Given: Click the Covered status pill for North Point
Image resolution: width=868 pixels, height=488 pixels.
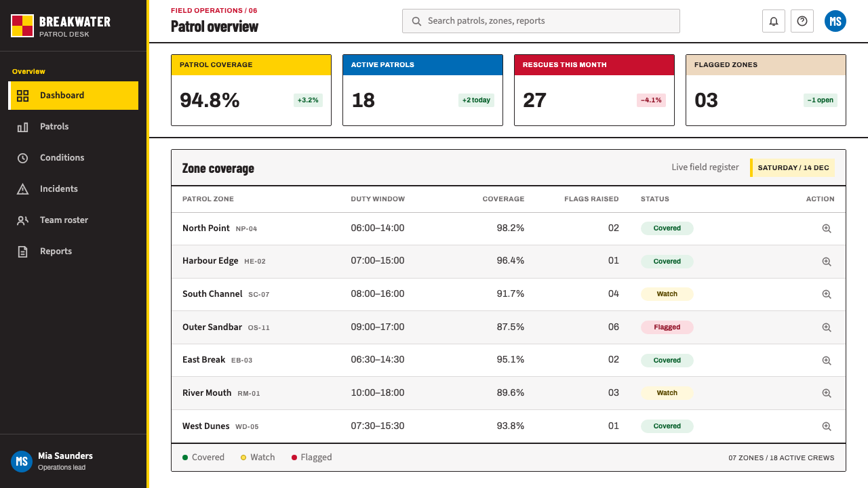Looking at the screenshot, I should (667, 228).
